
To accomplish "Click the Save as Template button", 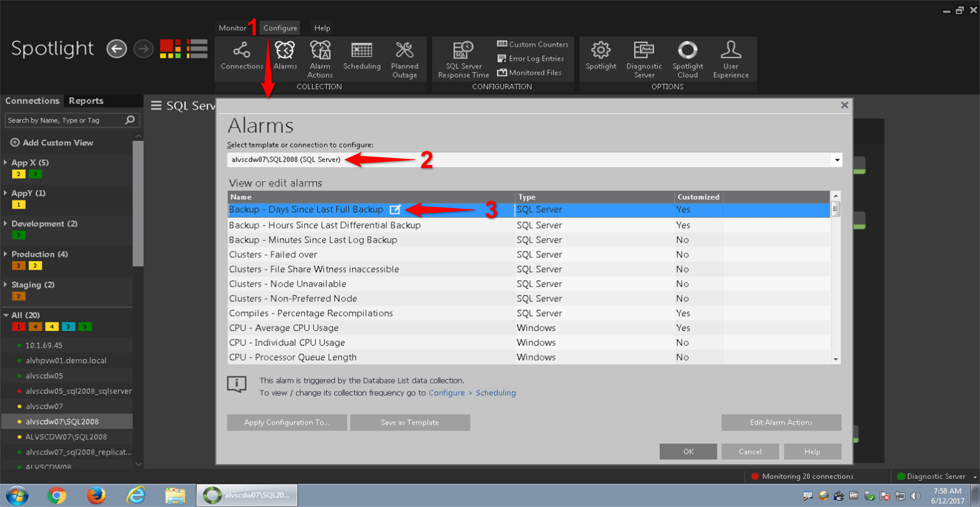I will point(410,422).
